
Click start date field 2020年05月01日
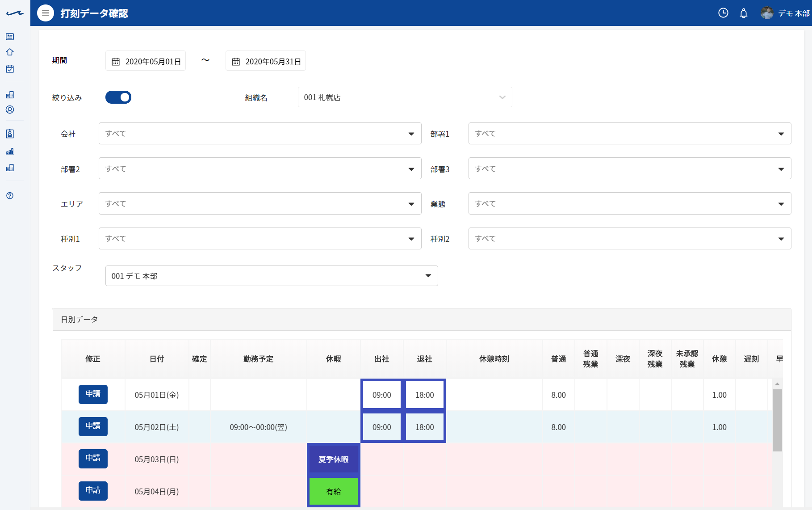tap(146, 61)
